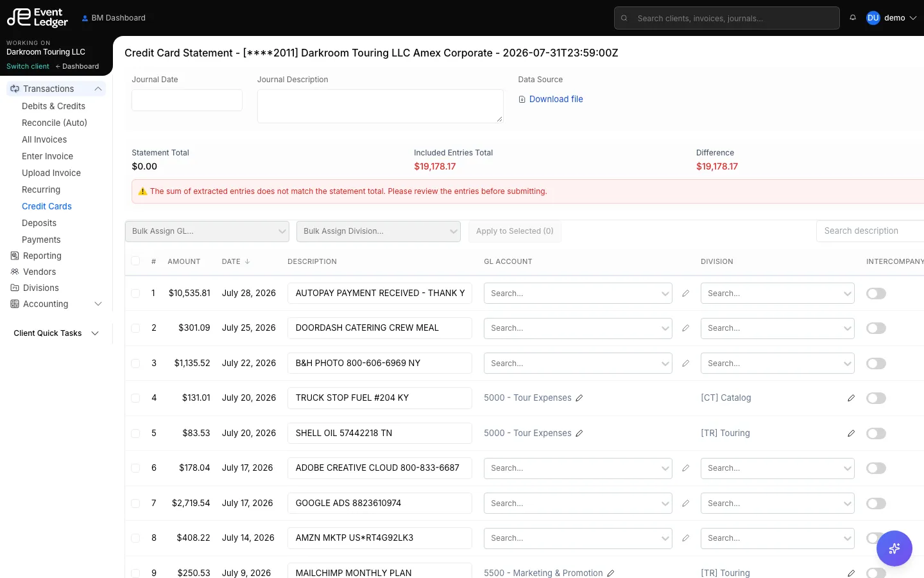
Task: Select checkbox for B&H PHOTO row
Action: [x=135, y=363]
